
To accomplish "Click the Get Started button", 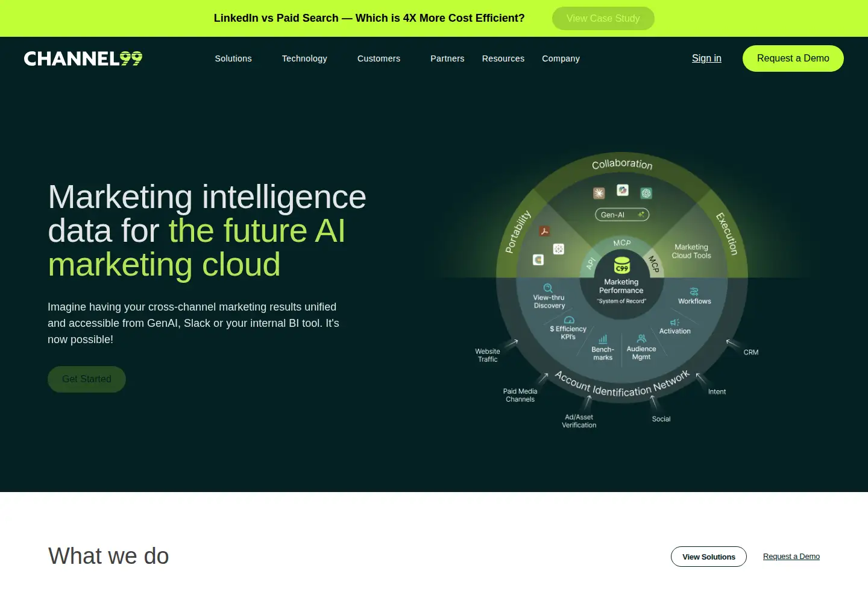I will tap(87, 379).
